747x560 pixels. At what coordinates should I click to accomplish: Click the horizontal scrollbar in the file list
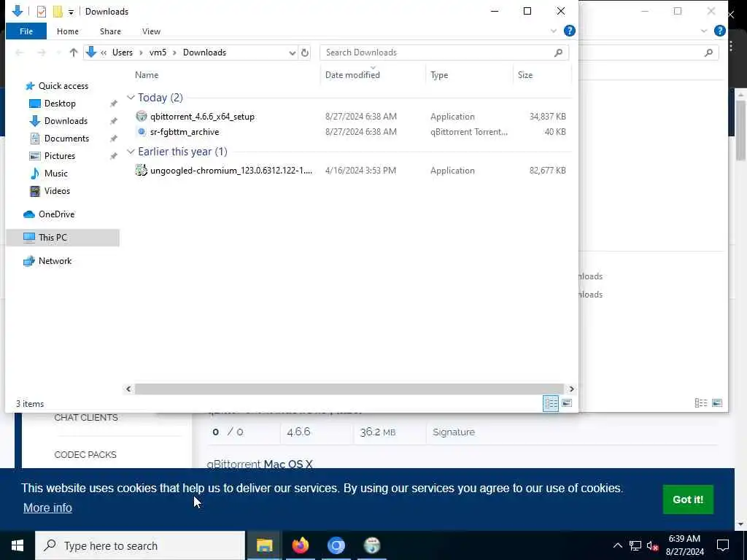tap(349, 389)
